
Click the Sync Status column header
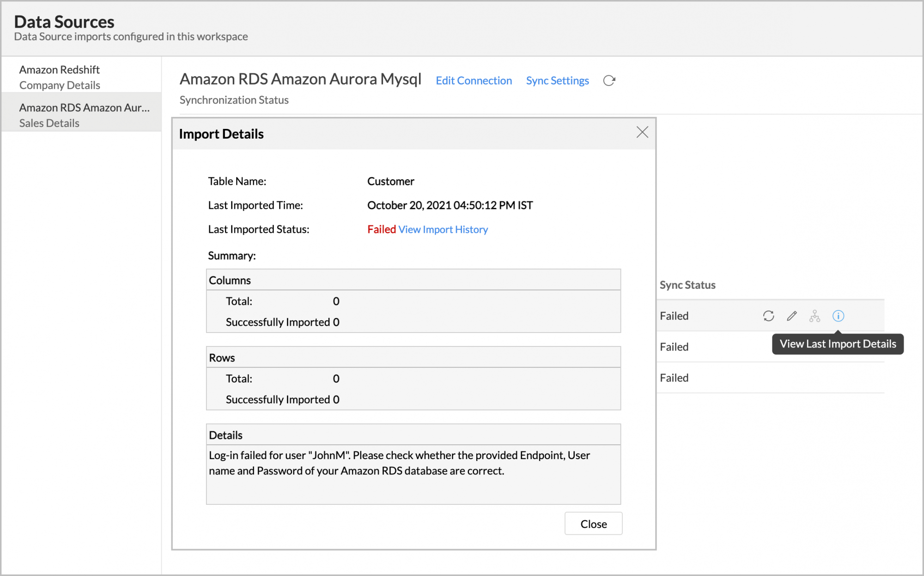687,285
